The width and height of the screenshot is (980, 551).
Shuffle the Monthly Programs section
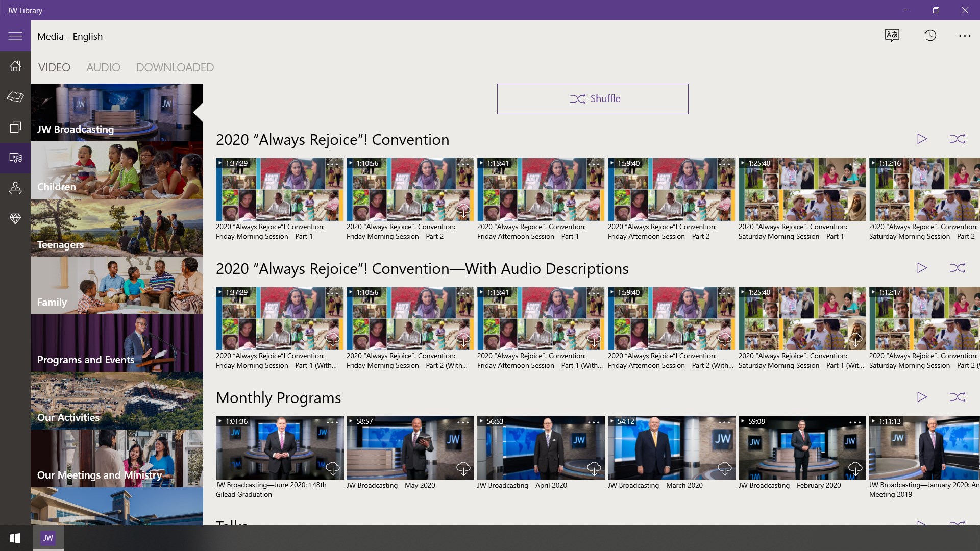click(957, 397)
